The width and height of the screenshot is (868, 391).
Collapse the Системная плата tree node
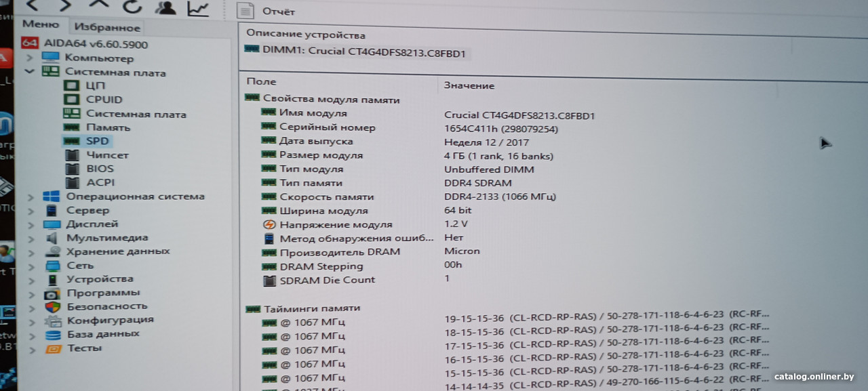point(30,71)
